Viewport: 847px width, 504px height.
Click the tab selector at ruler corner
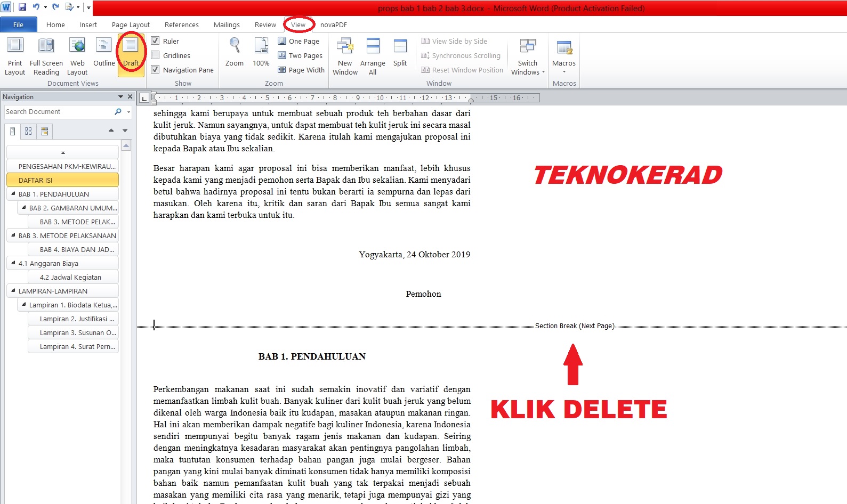pyautogui.click(x=143, y=98)
